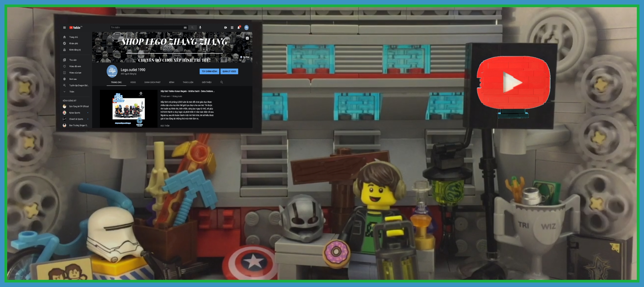Play the featured Akatsuki LEGO video thumbnail
This screenshot has height=287, width=644.
point(128,109)
